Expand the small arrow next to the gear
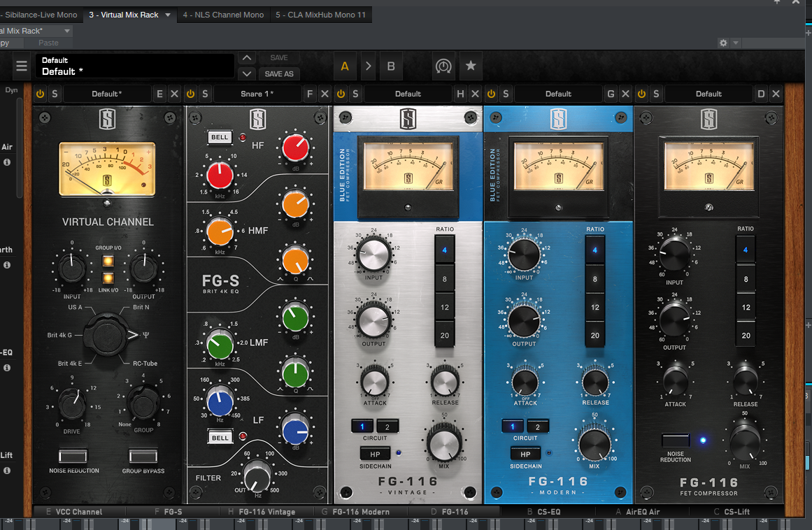Viewport: 812px width, 530px height. [x=735, y=43]
